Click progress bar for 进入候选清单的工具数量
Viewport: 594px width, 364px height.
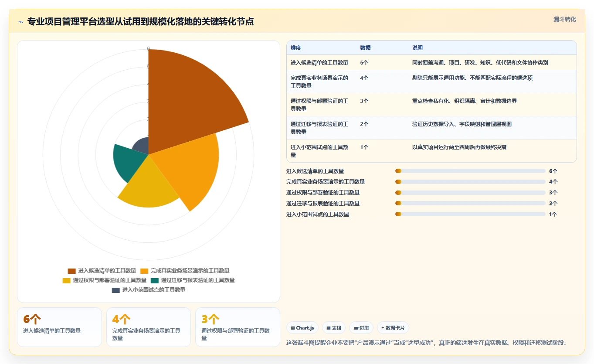click(470, 171)
